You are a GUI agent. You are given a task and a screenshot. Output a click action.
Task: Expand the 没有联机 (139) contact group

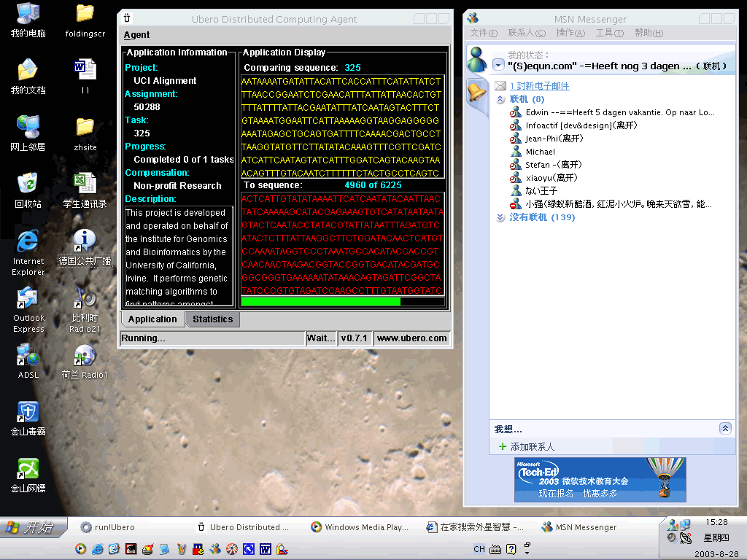(x=500, y=217)
